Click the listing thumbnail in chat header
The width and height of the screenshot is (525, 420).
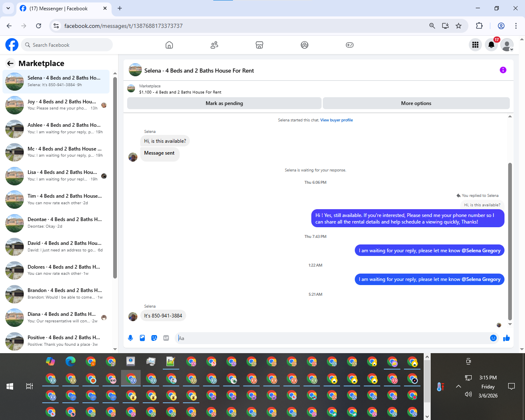[x=135, y=70]
